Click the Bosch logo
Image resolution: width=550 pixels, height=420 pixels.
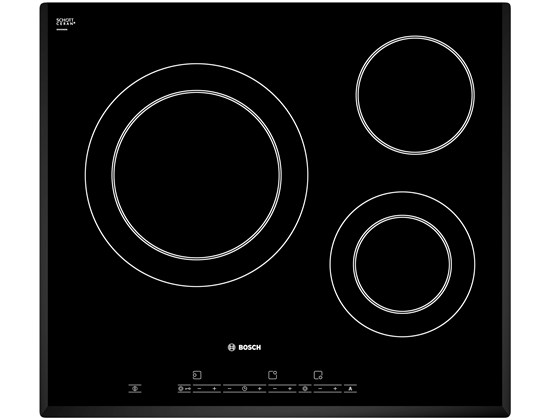244,347
